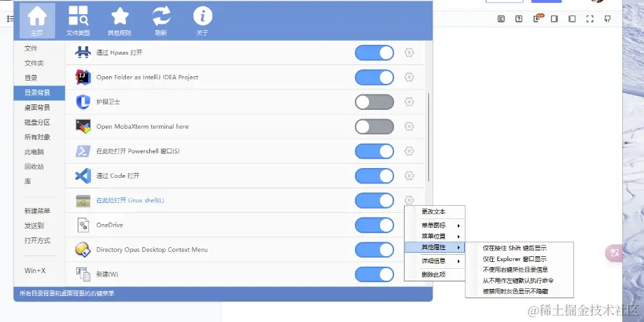The width and height of the screenshot is (644, 322).
Task: Click the IntelliJ IDEA icon in list
Action: point(83,77)
